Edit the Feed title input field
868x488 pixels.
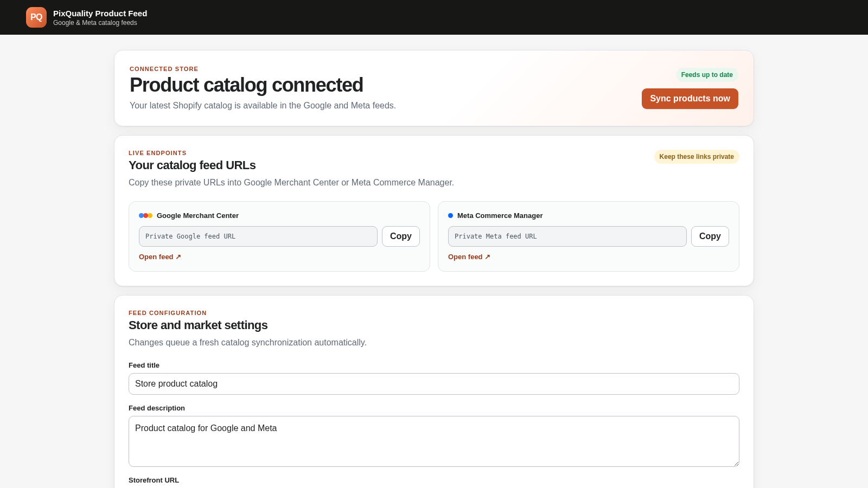[x=434, y=384]
